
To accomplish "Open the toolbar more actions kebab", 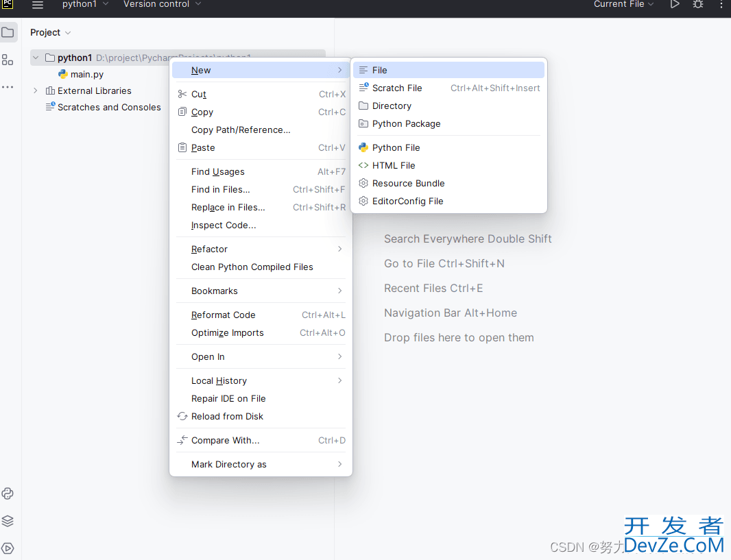I will (721, 4).
